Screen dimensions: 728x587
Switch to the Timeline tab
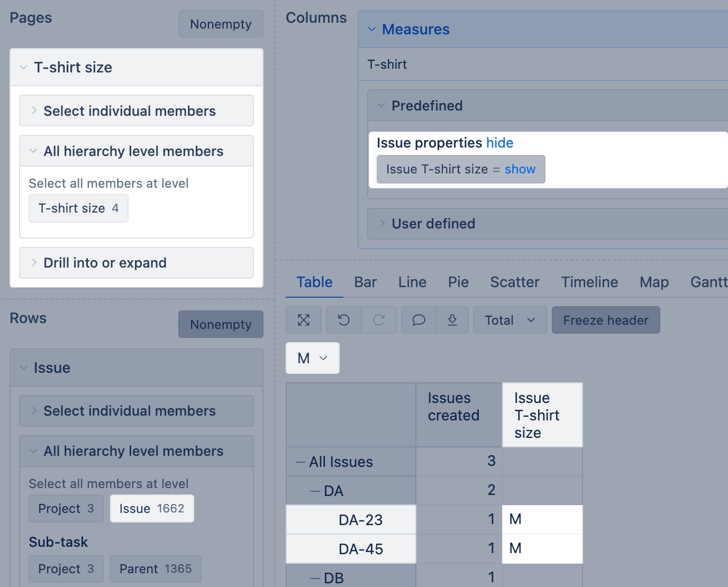click(589, 282)
